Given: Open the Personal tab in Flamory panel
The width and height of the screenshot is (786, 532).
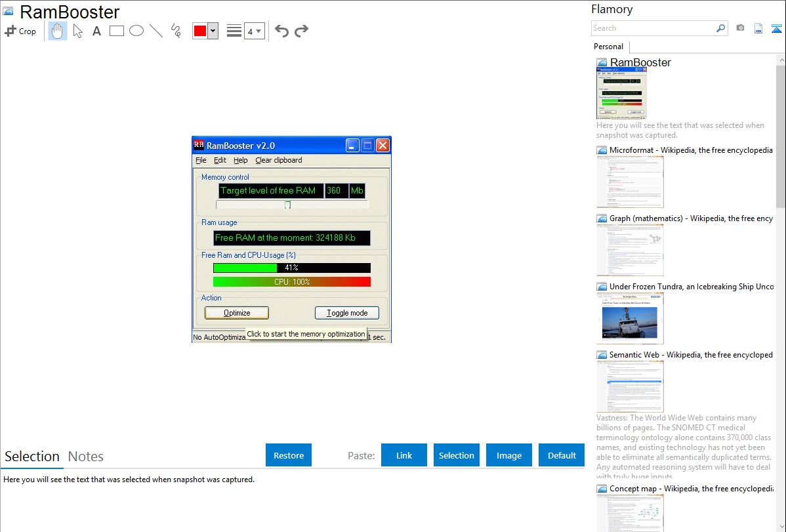Looking at the screenshot, I should [x=609, y=47].
